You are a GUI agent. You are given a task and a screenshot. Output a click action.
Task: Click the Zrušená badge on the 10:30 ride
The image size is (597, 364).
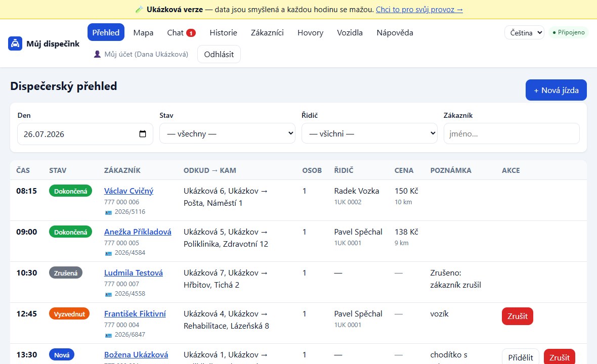(x=65, y=272)
